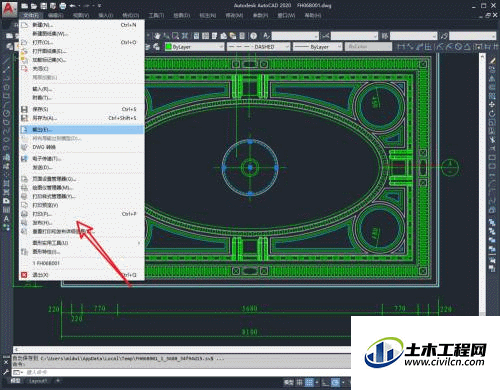Screen dimensions: 500x390
Task: Click the pencil icon atop the right toolbar
Action: point(492,61)
